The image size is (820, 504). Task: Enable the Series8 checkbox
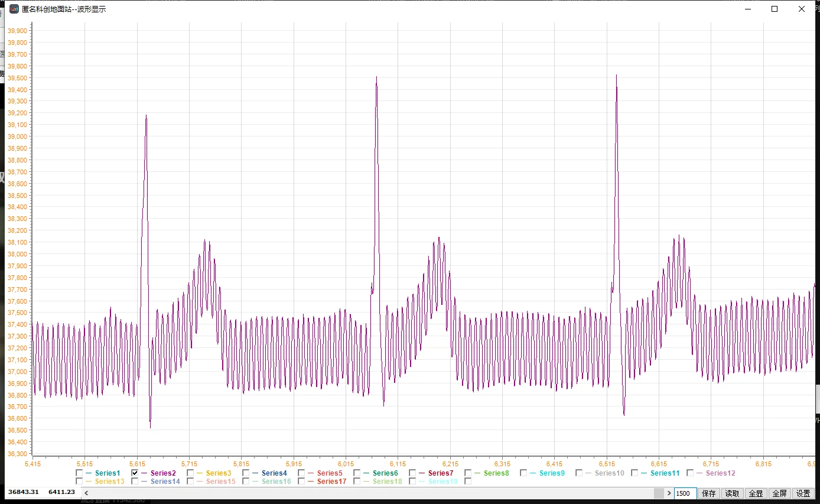(x=468, y=473)
